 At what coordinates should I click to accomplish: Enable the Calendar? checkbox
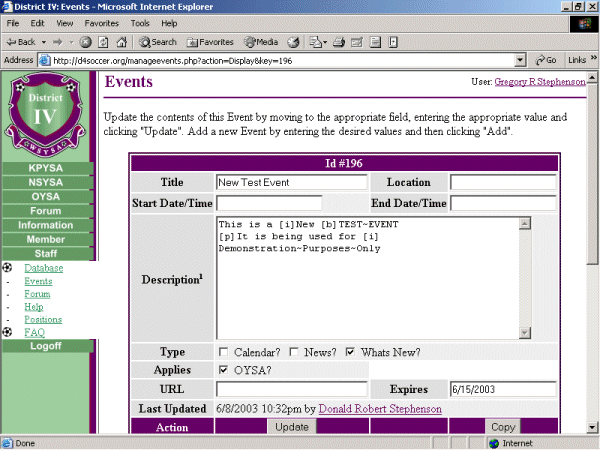(x=224, y=352)
